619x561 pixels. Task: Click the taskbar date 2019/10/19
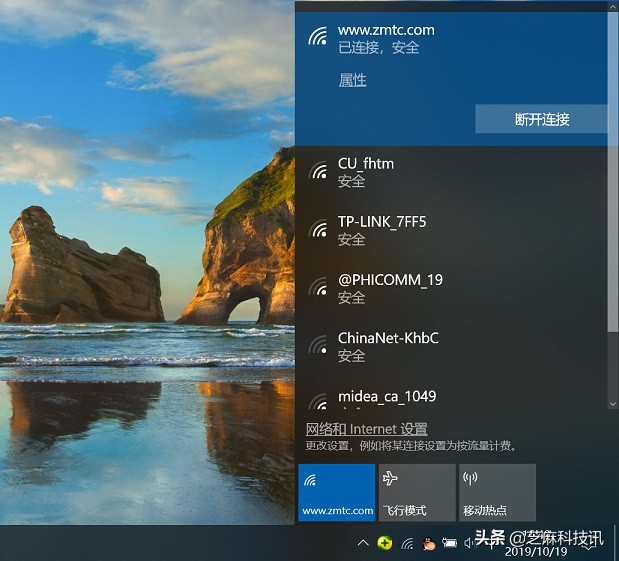click(536, 552)
